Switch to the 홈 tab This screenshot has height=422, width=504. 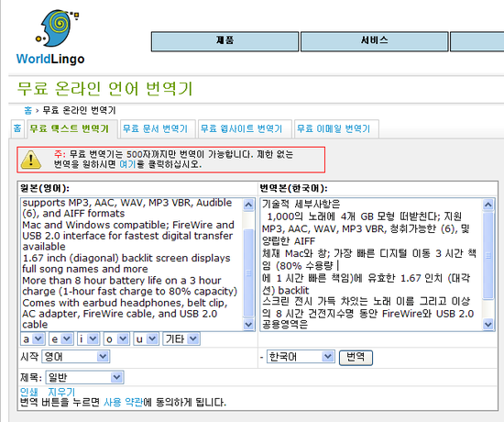pyautogui.click(x=17, y=128)
